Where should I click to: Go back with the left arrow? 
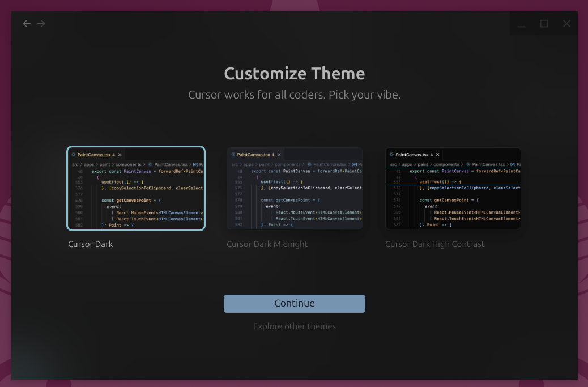pos(27,24)
